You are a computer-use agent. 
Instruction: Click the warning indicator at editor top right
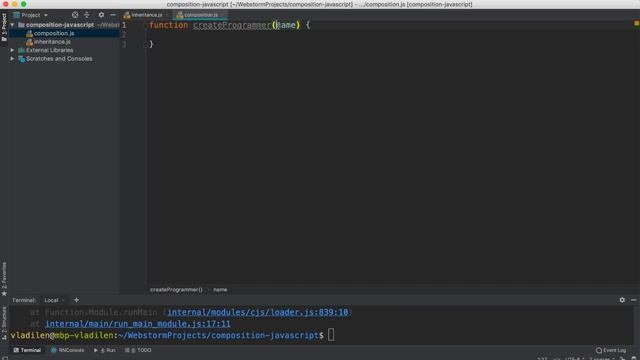636,24
